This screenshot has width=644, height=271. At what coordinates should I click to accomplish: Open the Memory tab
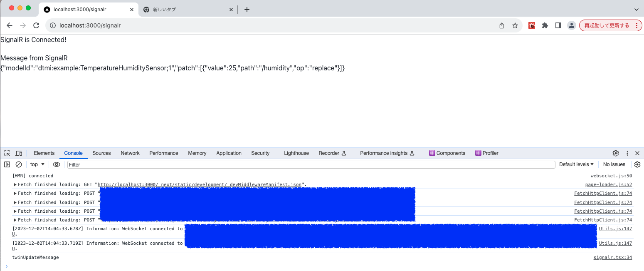pos(197,153)
